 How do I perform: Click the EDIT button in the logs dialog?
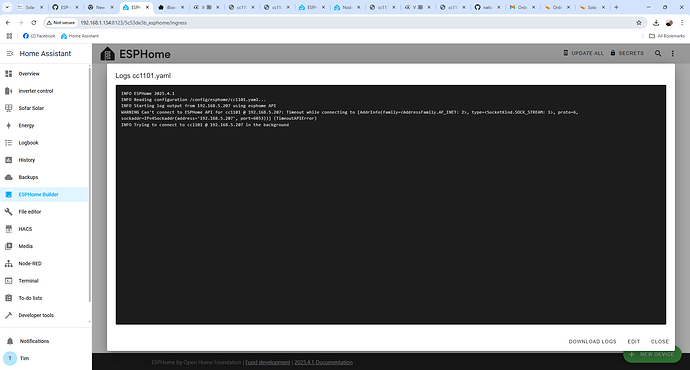pos(634,341)
